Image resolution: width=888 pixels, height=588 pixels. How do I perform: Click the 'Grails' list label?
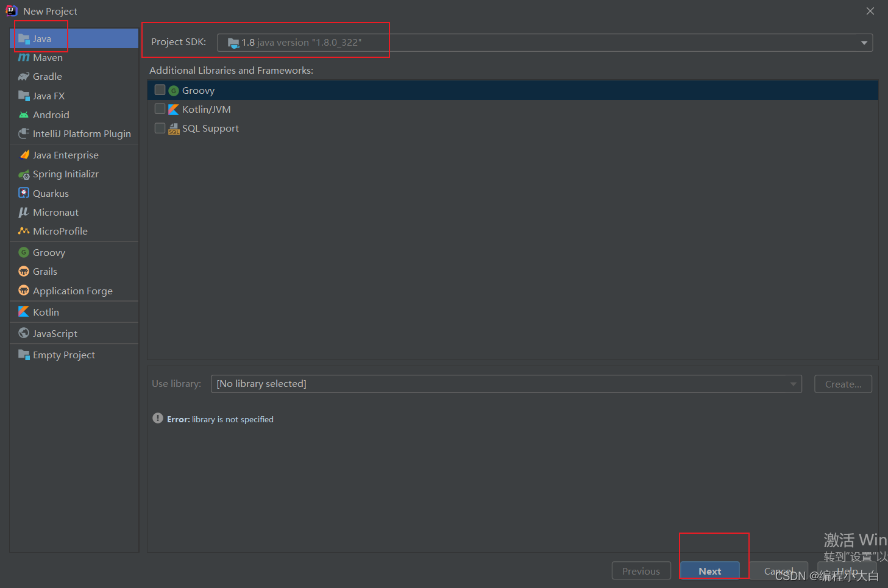(45, 271)
